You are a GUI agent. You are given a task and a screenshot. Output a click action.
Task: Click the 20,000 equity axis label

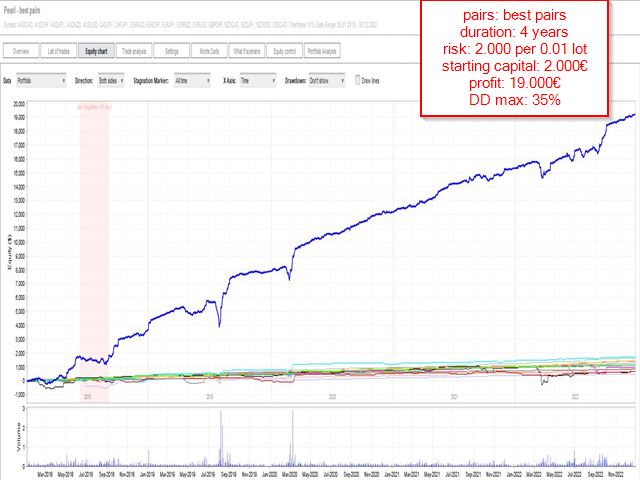pyautogui.click(x=19, y=104)
